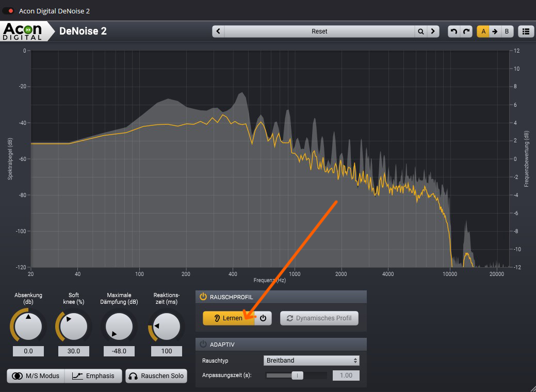Undo the last change
Screen dimensions: 536x392
(x=454, y=31)
